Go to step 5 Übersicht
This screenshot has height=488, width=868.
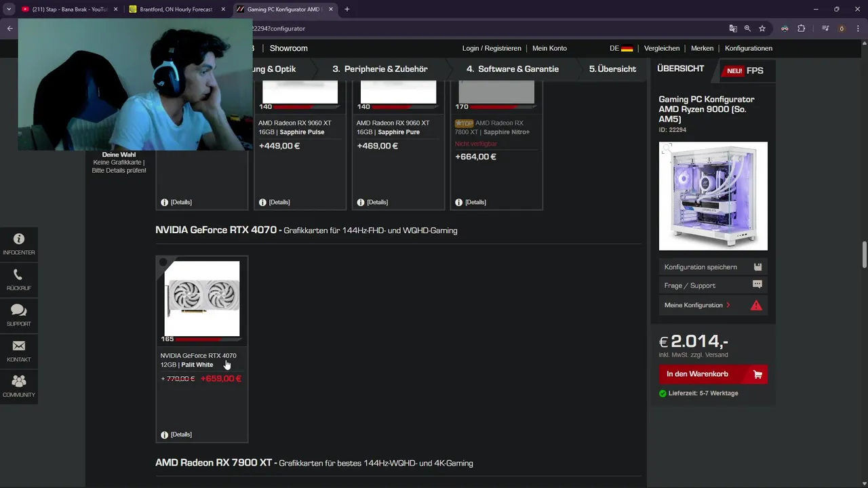[612, 69]
